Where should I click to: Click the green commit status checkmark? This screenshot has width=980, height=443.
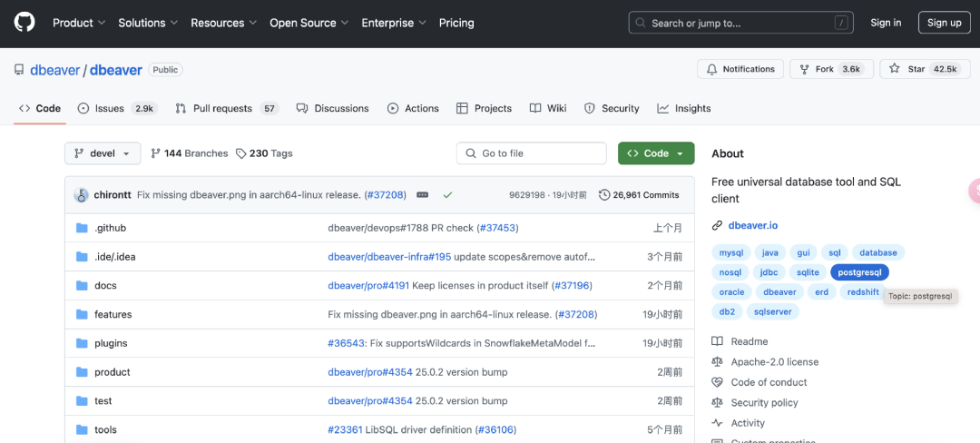coord(447,195)
